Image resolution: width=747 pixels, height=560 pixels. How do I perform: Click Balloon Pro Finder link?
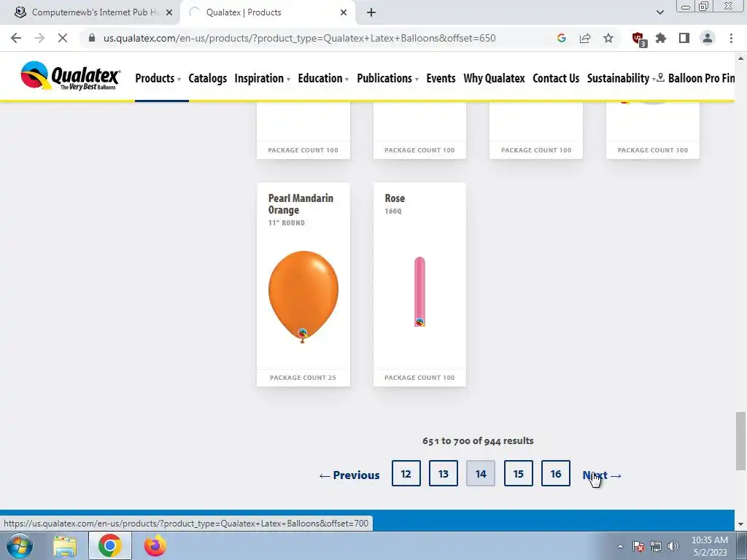[x=701, y=78]
